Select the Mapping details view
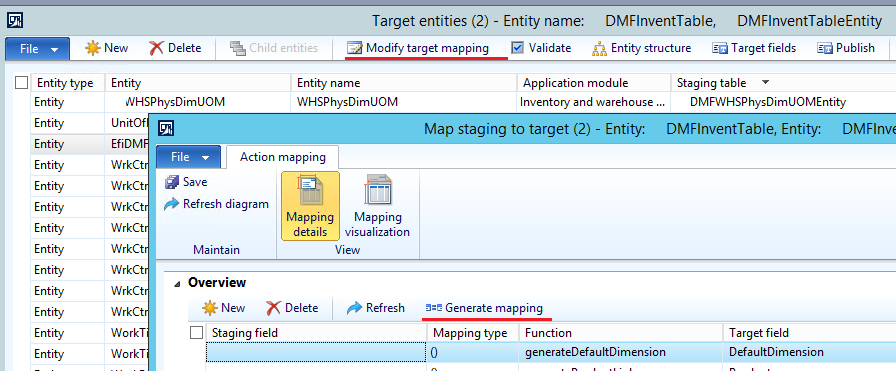 (310, 206)
